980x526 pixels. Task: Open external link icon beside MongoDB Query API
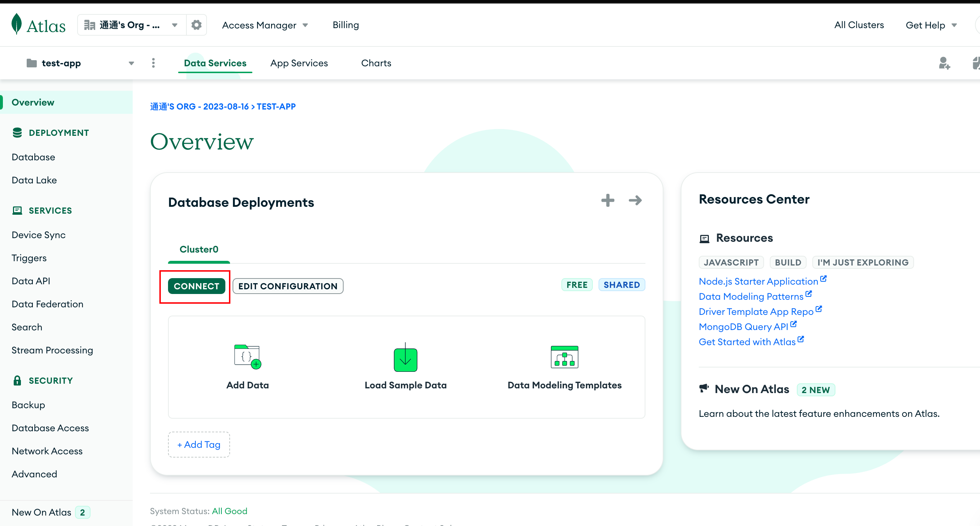793,324
